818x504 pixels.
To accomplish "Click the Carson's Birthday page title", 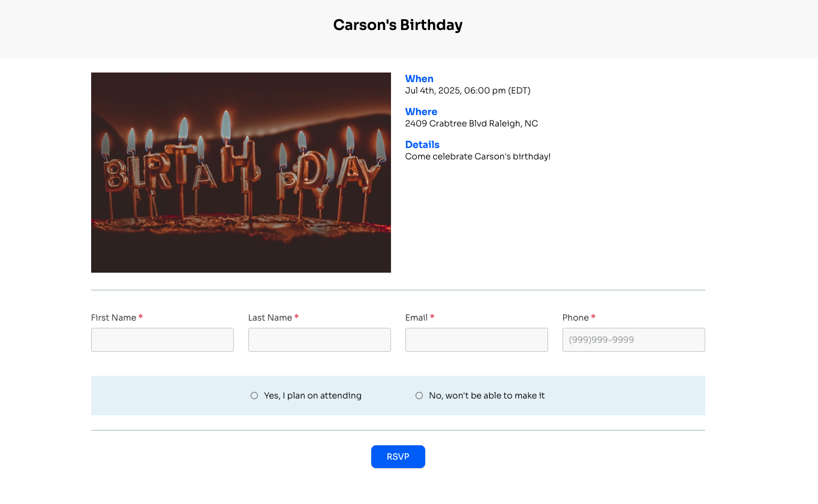I will pos(398,25).
